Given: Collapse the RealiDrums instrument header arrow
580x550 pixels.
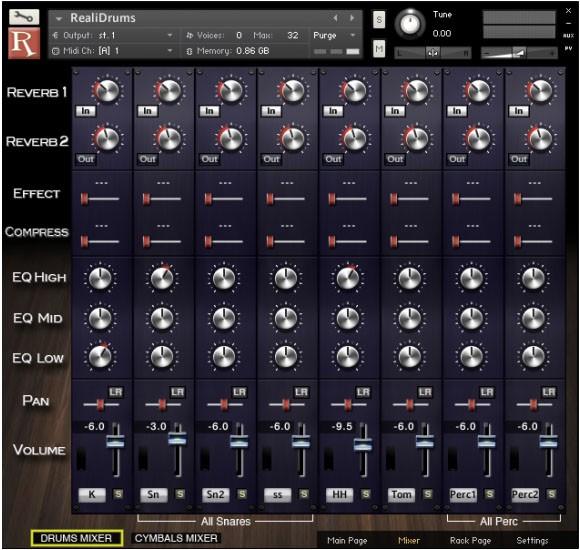Looking at the screenshot, I should (58, 18).
